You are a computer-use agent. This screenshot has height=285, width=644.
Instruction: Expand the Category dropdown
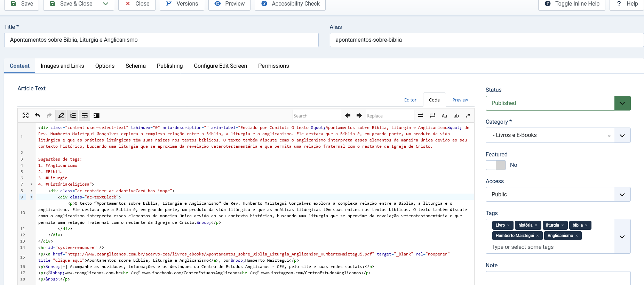click(622, 135)
